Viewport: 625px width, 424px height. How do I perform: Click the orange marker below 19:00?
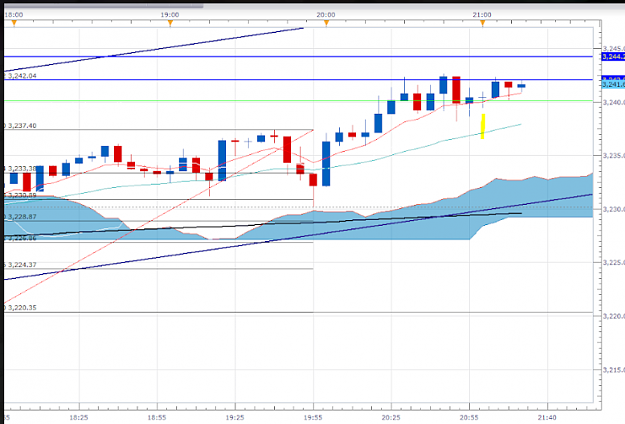tap(170, 23)
